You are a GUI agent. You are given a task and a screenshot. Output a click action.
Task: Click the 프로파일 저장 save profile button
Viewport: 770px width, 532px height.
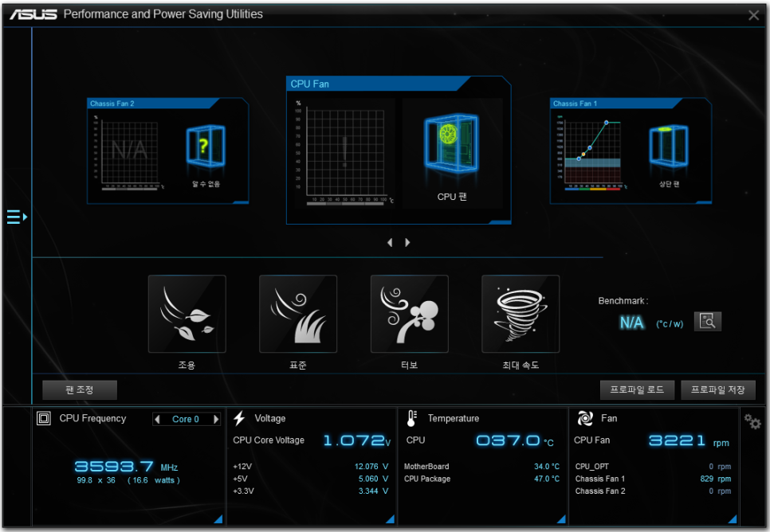pyautogui.click(x=718, y=389)
